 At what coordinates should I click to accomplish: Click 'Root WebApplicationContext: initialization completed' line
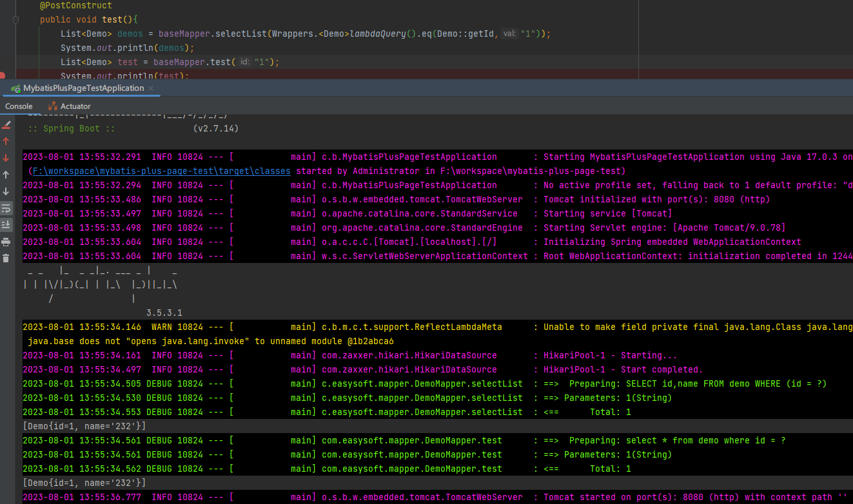437,256
